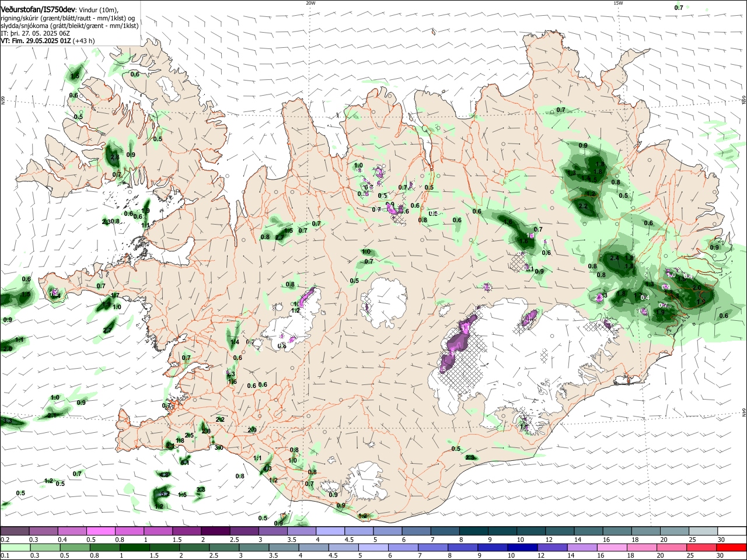Select the 4 swatch in lower rain legend
The image size is (747, 560).
tap(315, 547)
